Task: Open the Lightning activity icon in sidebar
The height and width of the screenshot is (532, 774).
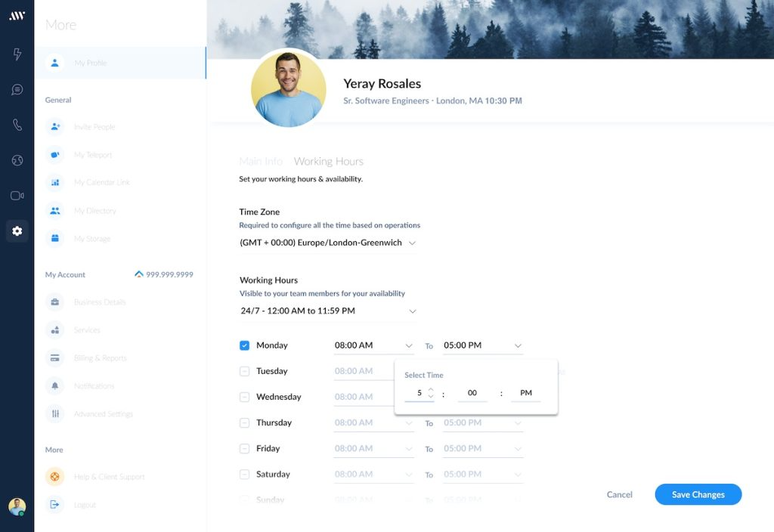Action: pyautogui.click(x=17, y=54)
